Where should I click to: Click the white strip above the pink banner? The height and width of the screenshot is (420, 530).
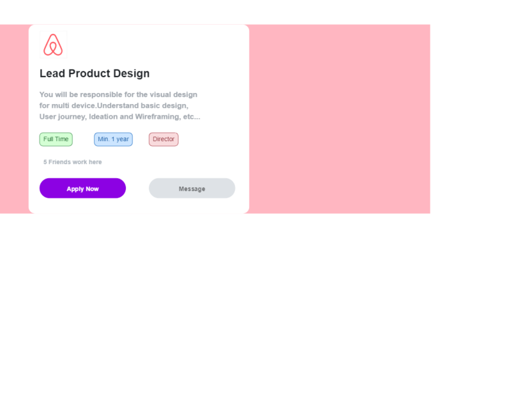[255, 11]
